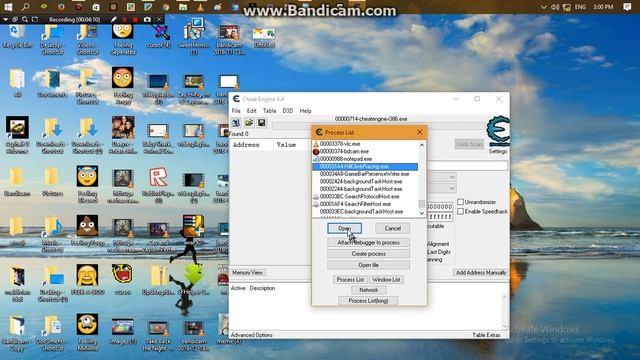Click Bandicam camera screenshot icon
The height and width of the screenshot is (360, 640).
point(147,20)
